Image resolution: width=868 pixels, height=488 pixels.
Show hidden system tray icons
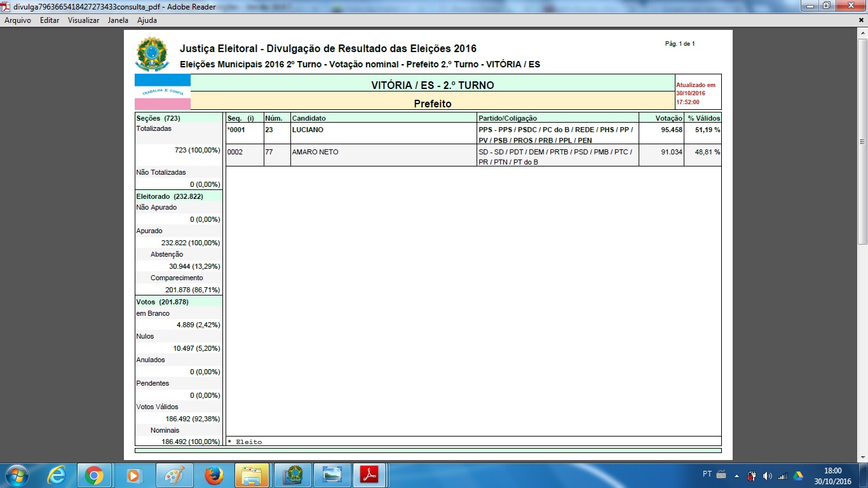click(x=737, y=475)
